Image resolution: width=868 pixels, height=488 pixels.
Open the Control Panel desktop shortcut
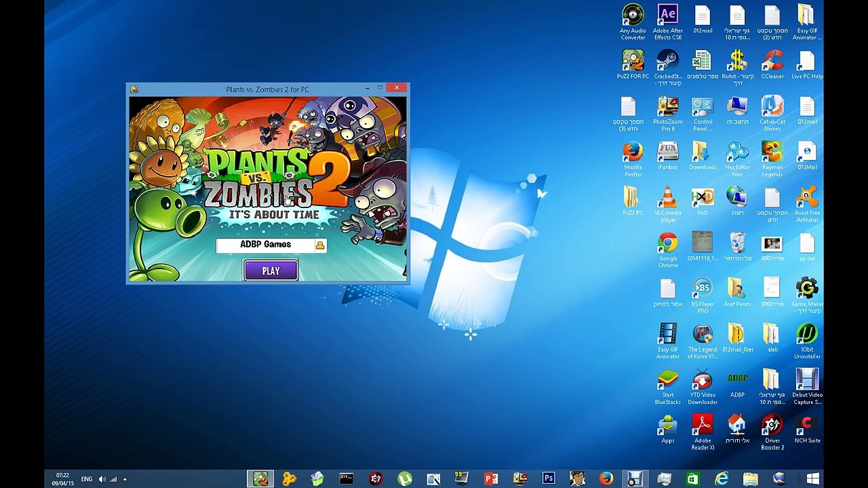tap(703, 113)
